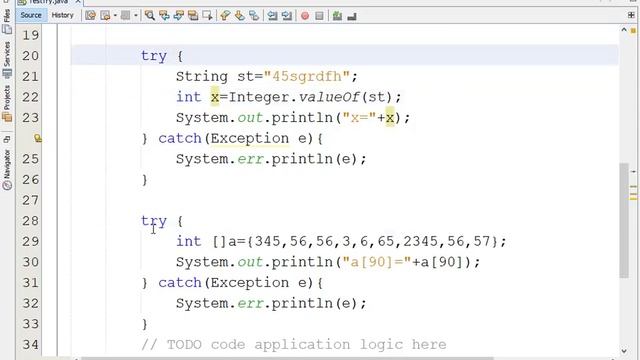640x360 pixels.
Task: Click the split editor button at the toolbar's right end
Action: pos(631,15)
